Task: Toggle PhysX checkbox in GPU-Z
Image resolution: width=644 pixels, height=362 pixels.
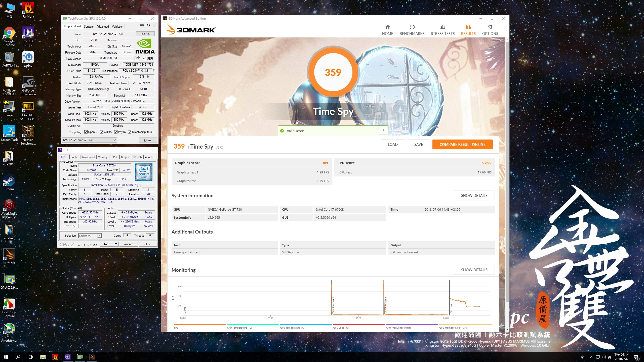Action: (116, 132)
